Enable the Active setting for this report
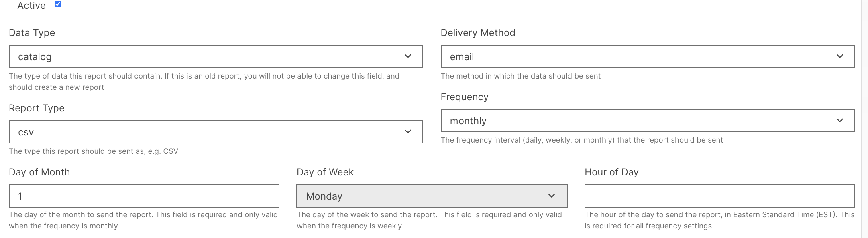The width and height of the screenshot is (868, 238). (x=59, y=4)
